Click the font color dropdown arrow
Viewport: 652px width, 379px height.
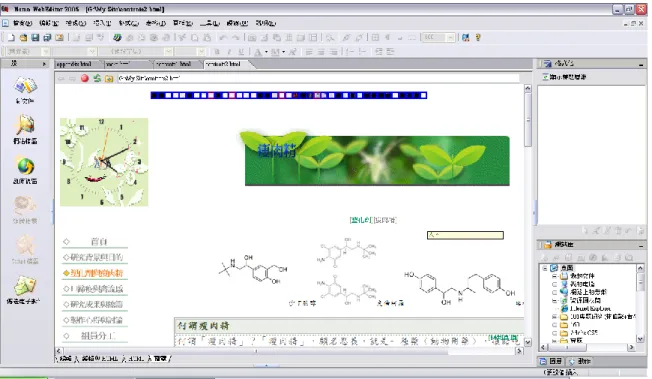coord(266,52)
